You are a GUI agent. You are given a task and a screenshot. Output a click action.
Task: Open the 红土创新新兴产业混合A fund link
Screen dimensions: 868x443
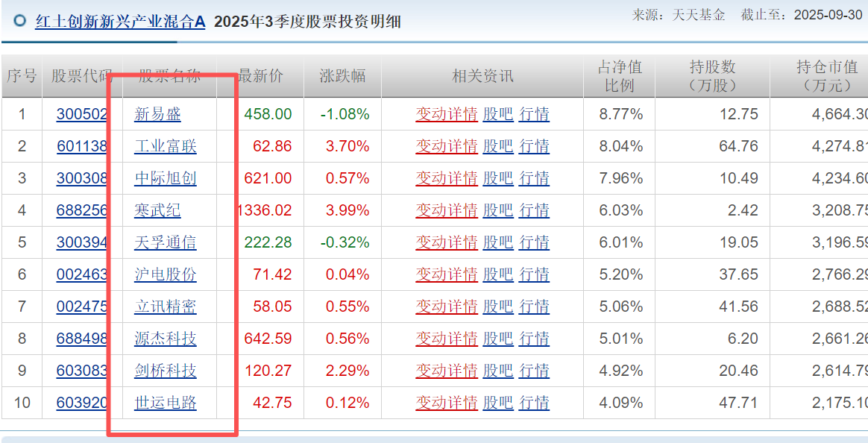click(x=120, y=22)
